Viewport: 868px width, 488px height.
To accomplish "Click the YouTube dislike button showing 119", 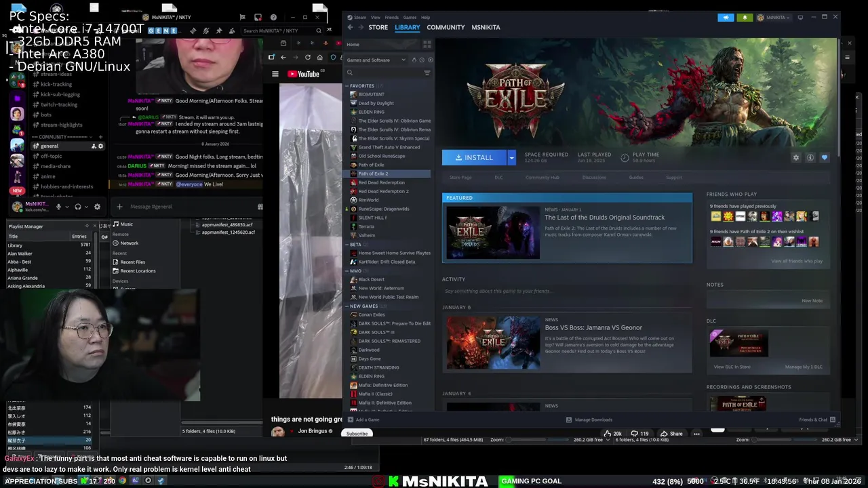I will point(640,434).
